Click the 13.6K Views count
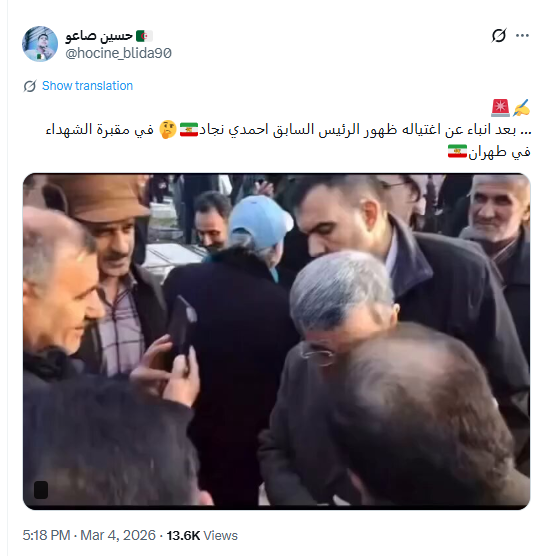This screenshot has width=546, height=556. pyautogui.click(x=202, y=535)
